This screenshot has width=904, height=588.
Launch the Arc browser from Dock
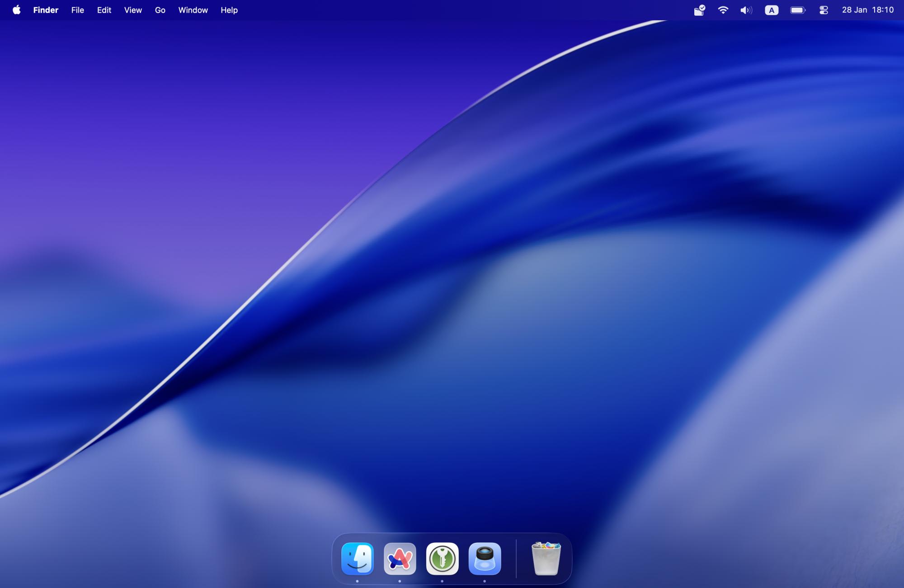[x=400, y=559]
